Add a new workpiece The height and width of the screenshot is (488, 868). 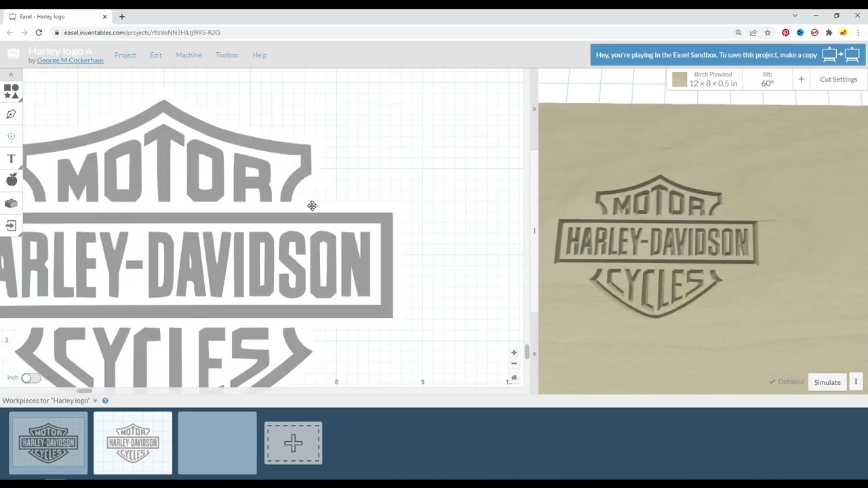pos(293,443)
